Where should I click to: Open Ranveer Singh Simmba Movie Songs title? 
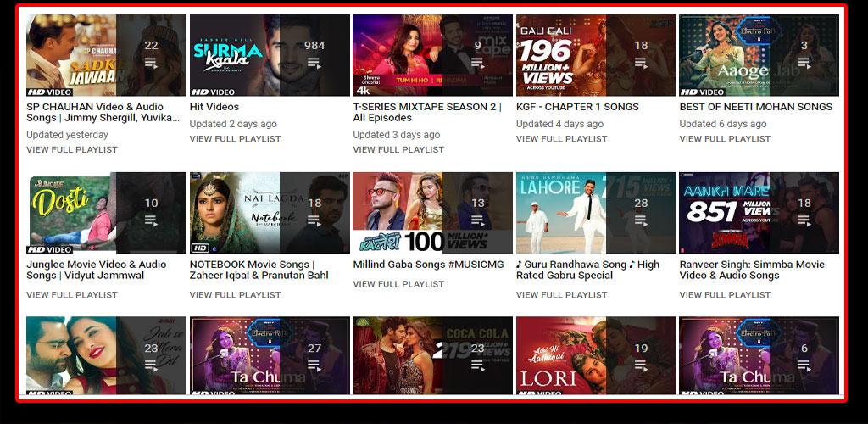point(752,271)
